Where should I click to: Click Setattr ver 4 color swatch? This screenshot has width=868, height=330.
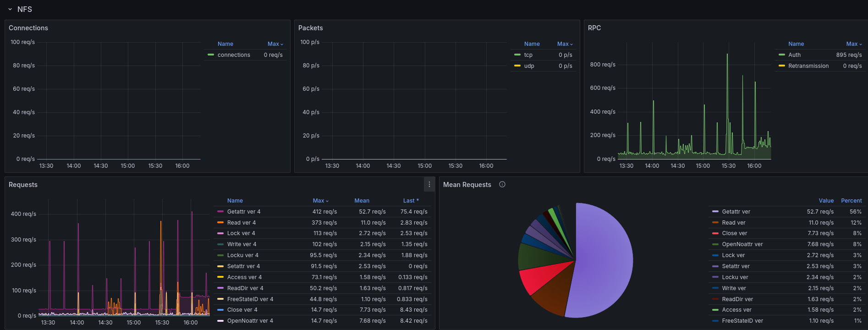220,266
